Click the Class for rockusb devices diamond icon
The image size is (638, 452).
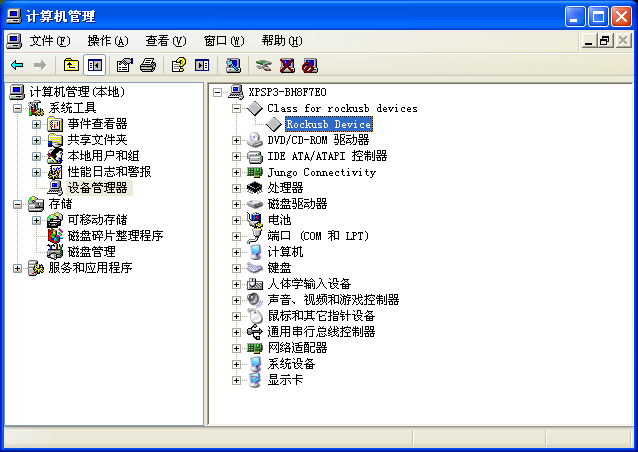click(x=255, y=108)
